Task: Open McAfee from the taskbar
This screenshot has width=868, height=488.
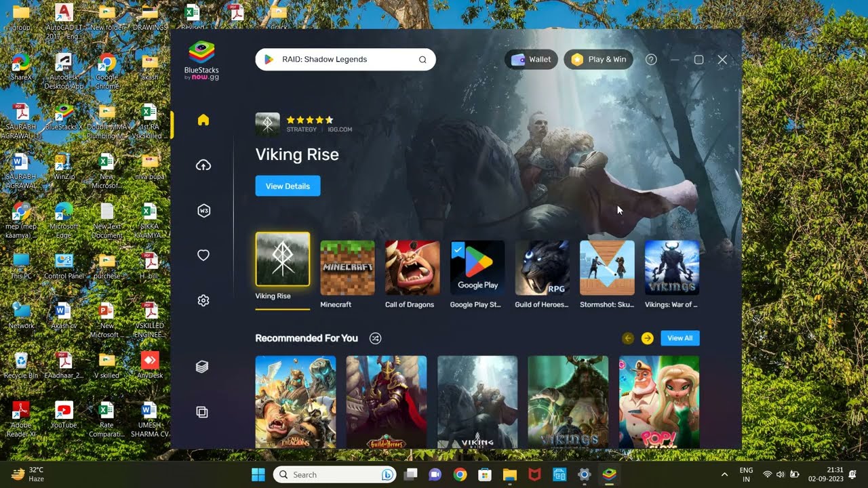Action: (534, 474)
